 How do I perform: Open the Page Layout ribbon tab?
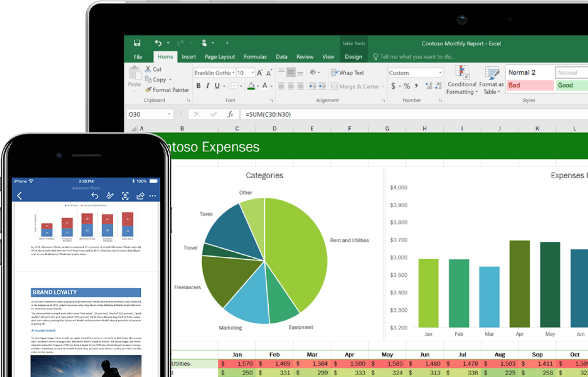(x=220, y=57)
